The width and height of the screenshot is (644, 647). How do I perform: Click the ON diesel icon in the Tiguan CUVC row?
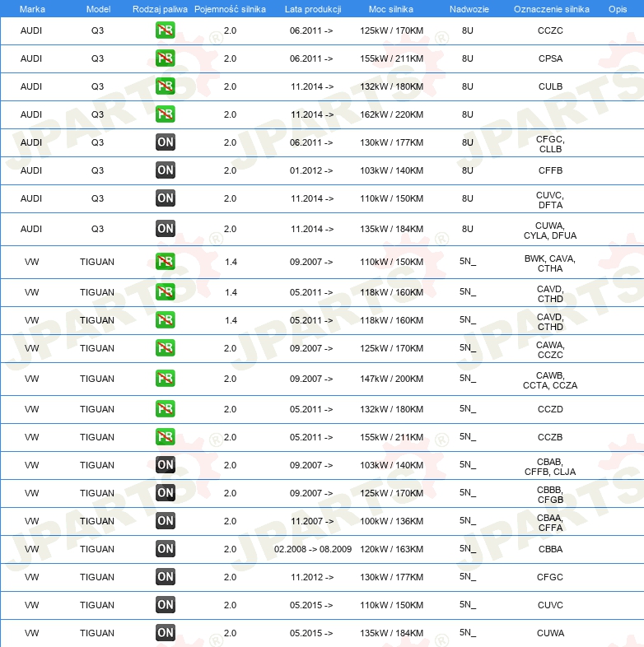click(x=166, y=605)
